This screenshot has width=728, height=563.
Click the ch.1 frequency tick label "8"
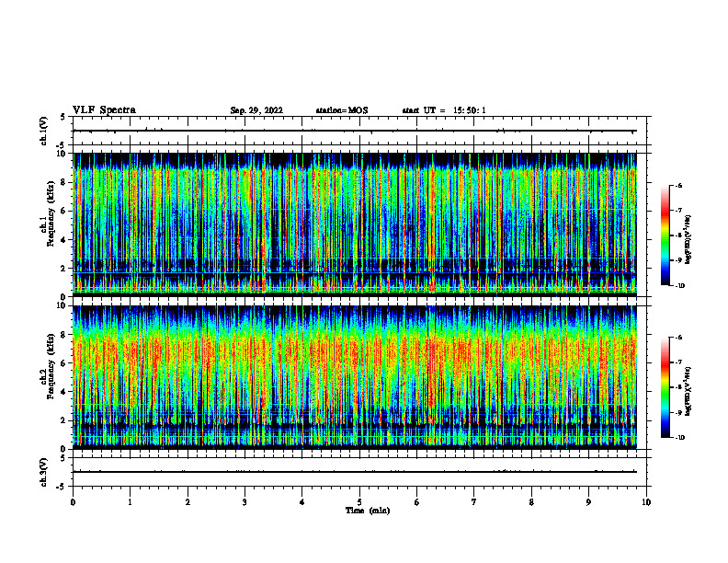(x=64, y=182)
